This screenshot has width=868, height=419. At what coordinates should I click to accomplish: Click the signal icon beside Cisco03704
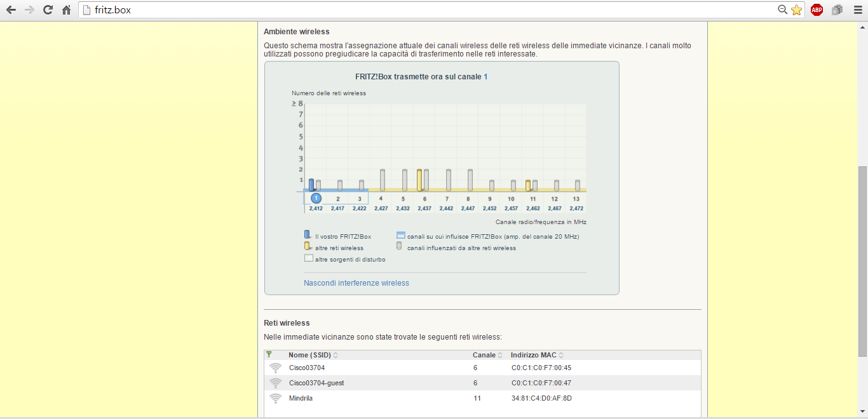tap(275, 368)
